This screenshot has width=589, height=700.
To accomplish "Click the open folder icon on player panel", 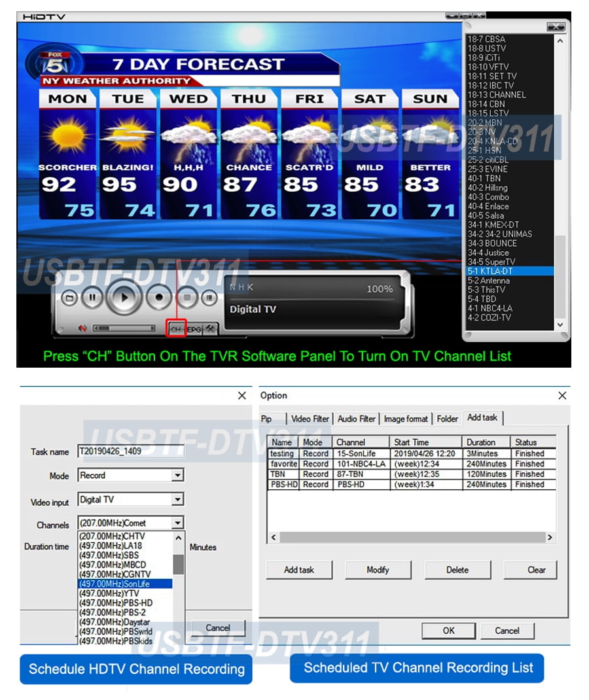I will [69, 298].
